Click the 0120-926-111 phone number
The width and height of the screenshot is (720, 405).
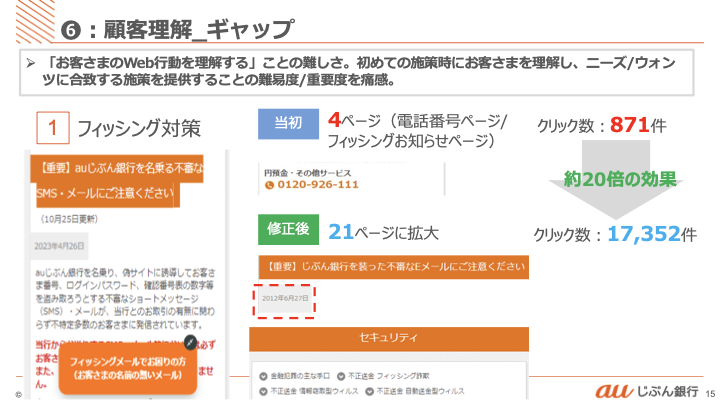tap(318, 185)
